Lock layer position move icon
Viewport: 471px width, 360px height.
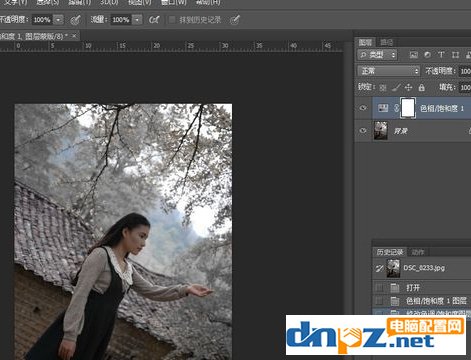click(x=408, y=88)
